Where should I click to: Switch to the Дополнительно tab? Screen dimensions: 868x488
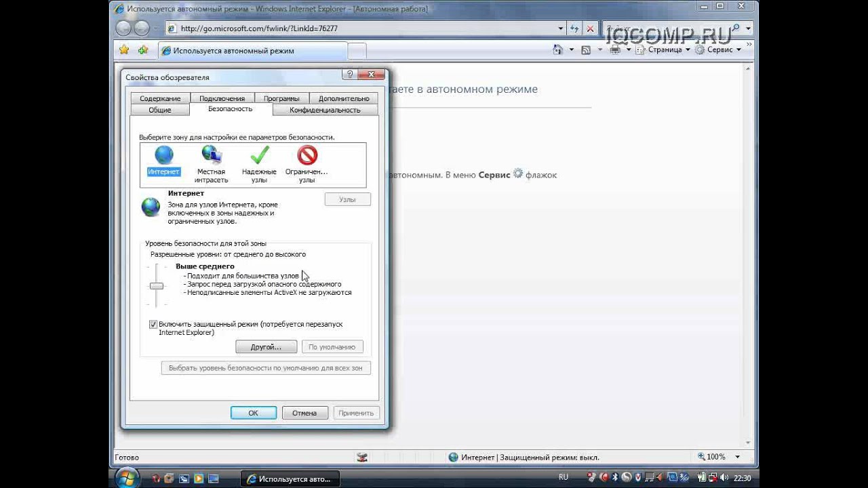click(x=344, y=98)
